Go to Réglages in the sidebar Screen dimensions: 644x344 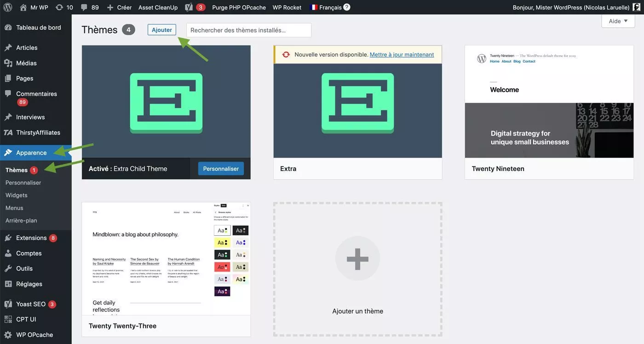point(29,284)
